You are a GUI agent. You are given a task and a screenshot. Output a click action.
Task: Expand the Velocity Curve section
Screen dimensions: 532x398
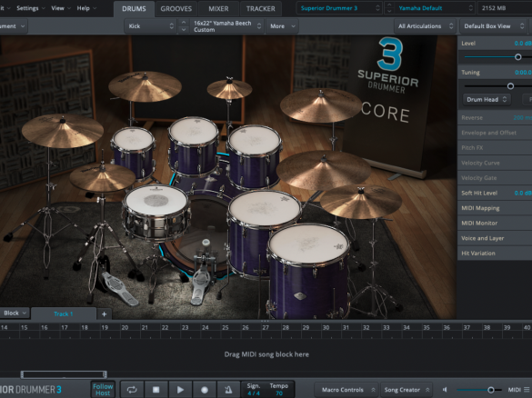point(495,163)
